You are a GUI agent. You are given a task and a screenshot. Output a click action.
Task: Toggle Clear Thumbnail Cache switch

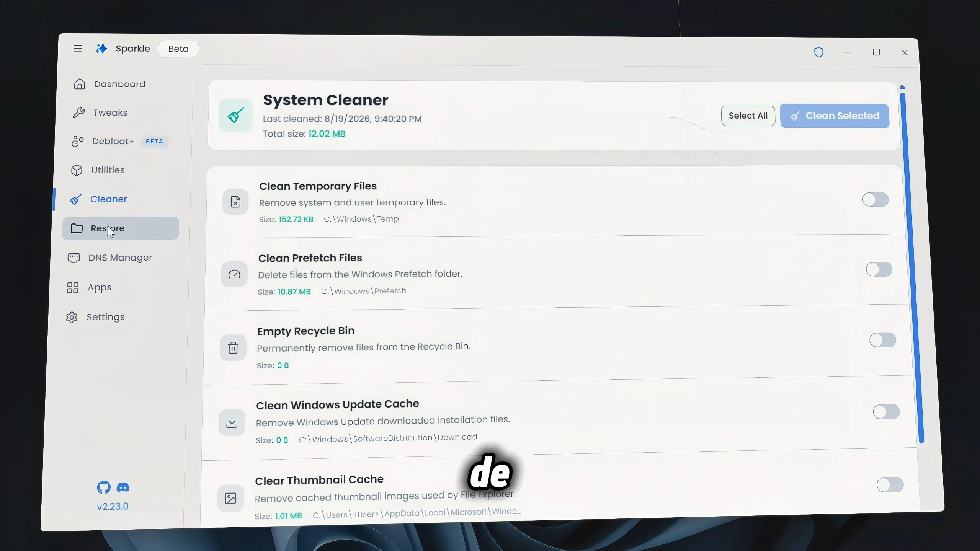coord(890,484)
